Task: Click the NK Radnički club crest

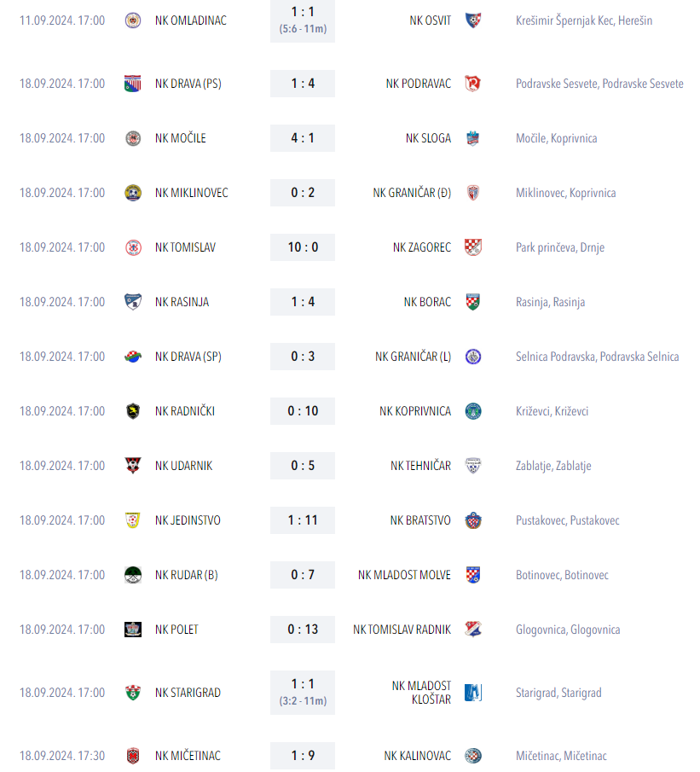Action: 133,411
